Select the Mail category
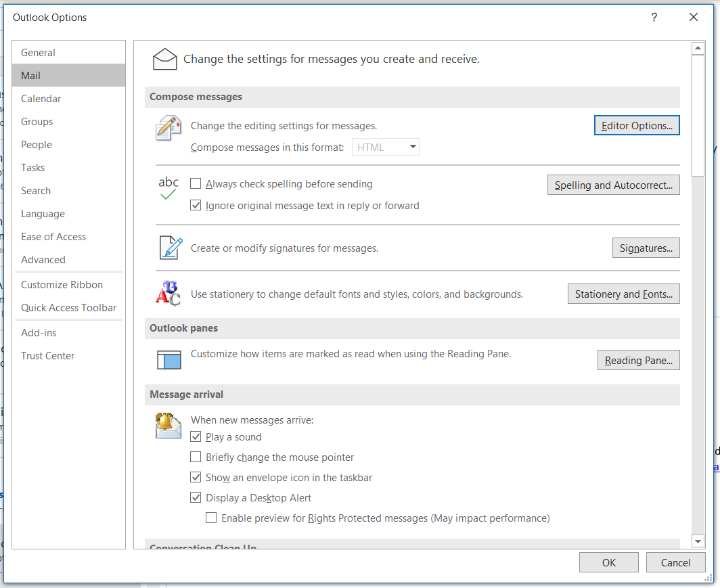Image resolution: width=720 pixels, height=588 pixels. [x=68, y=75]
